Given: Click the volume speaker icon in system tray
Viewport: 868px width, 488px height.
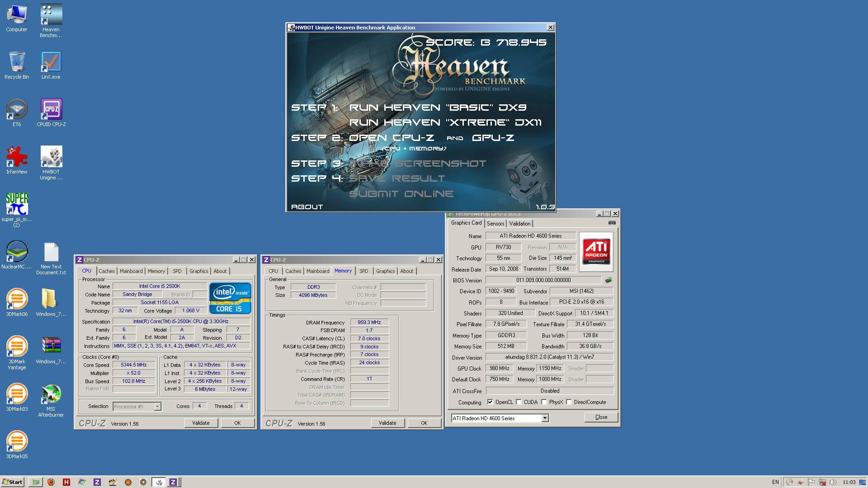Looking at the screenshot, I should 833,482.
